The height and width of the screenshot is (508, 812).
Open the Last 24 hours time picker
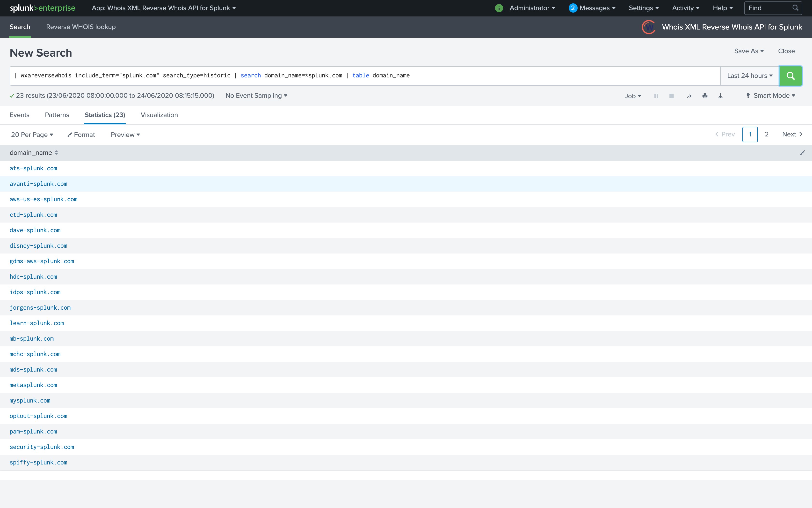point(750,76)
